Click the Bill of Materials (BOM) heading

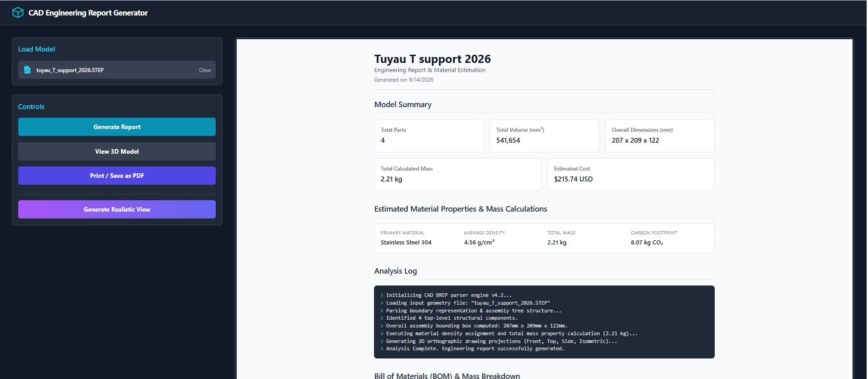(447, 376)
